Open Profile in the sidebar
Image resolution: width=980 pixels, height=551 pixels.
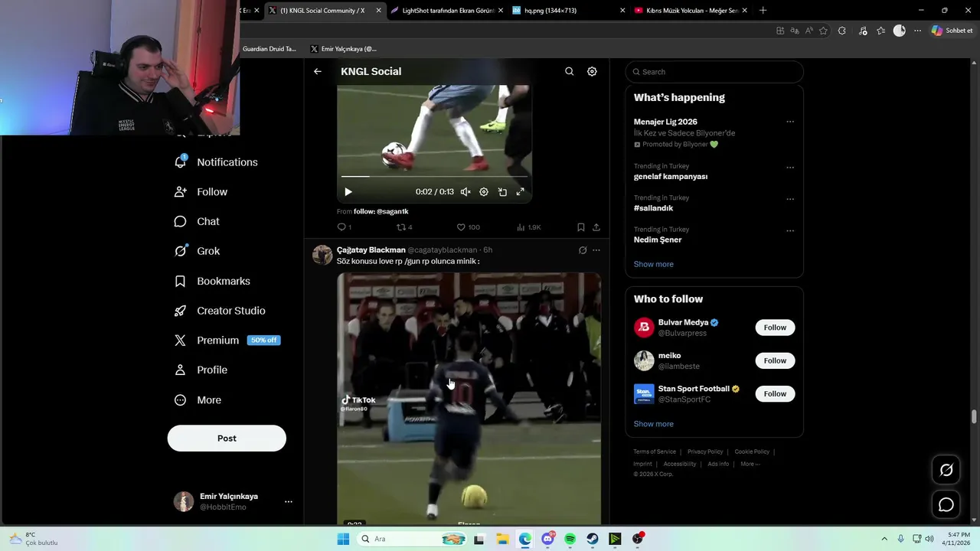coord(201,370)
